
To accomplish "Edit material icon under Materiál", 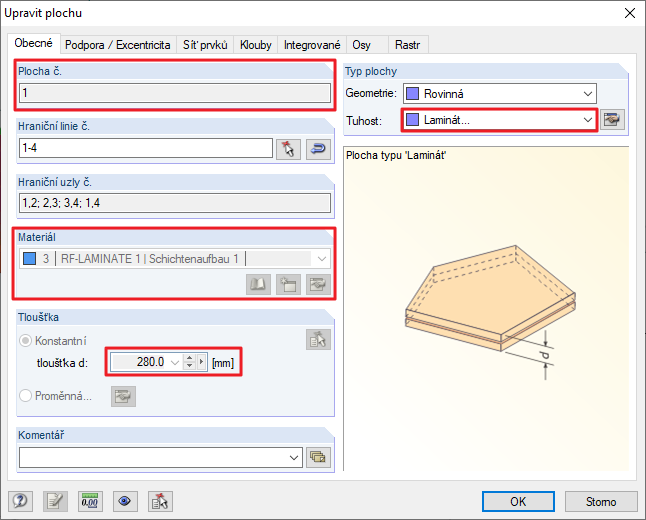I will 318,284.
